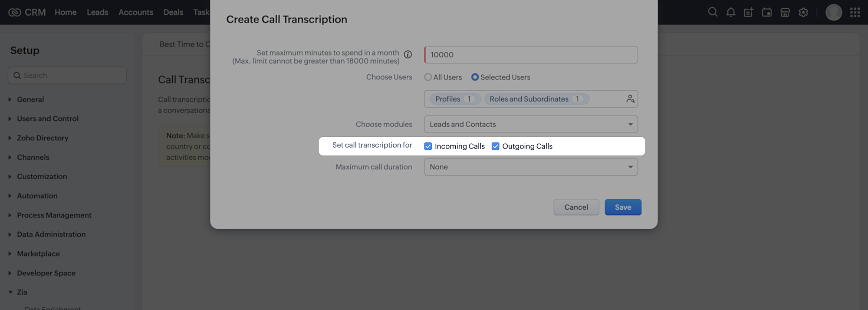Expand the Automation section in Setup
This screenshot has width=868, height=310.
click(37, 196)
